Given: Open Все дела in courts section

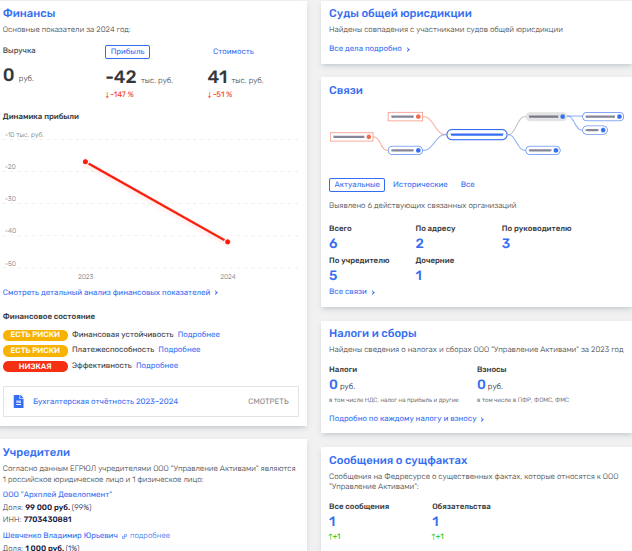Looking at the screenshot, I should coord(369,48).
